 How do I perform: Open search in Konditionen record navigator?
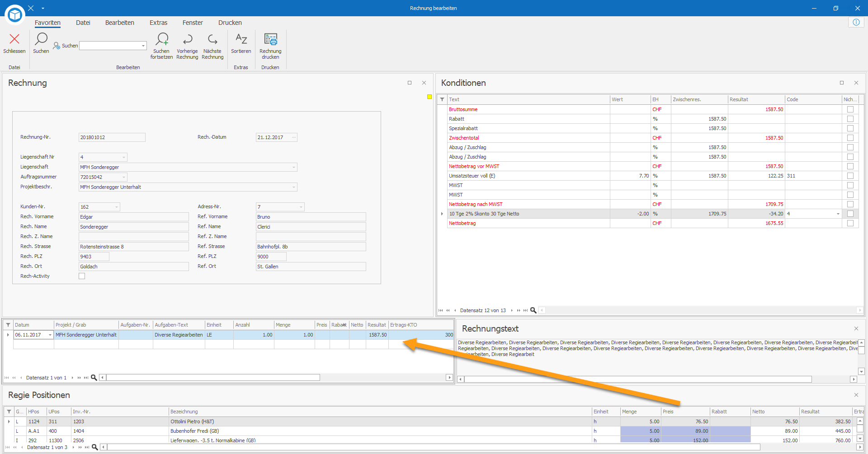coord(533,310)
